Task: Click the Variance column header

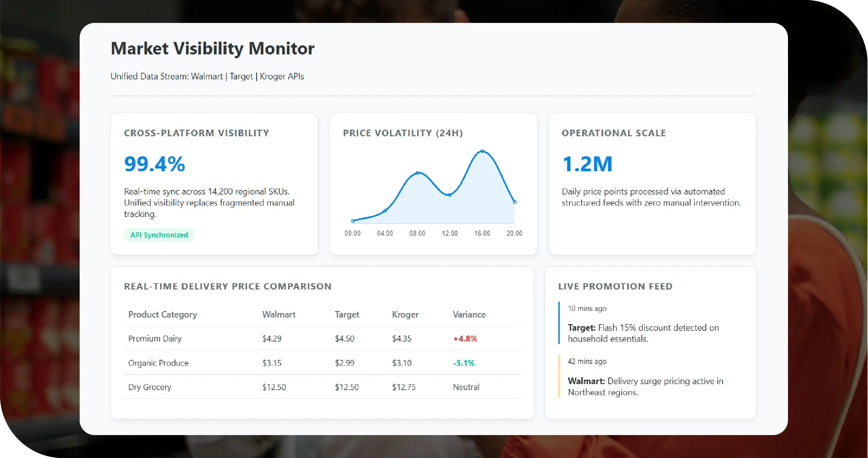Action: (469, 314)
